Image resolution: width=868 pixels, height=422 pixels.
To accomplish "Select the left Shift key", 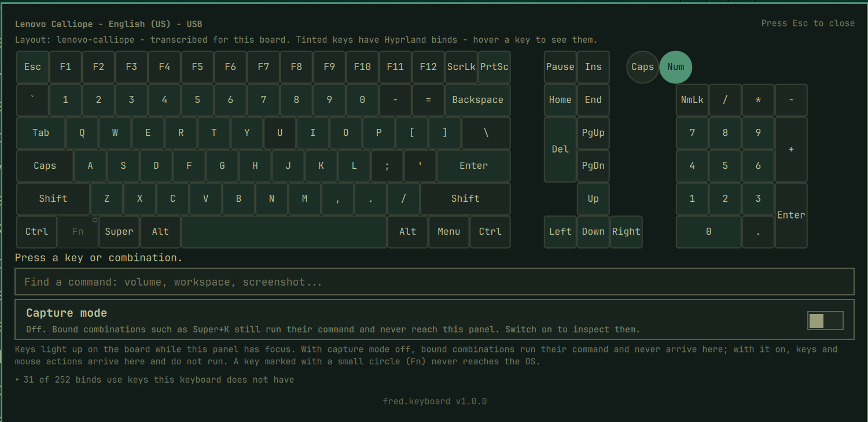I will tap(53, 199).
